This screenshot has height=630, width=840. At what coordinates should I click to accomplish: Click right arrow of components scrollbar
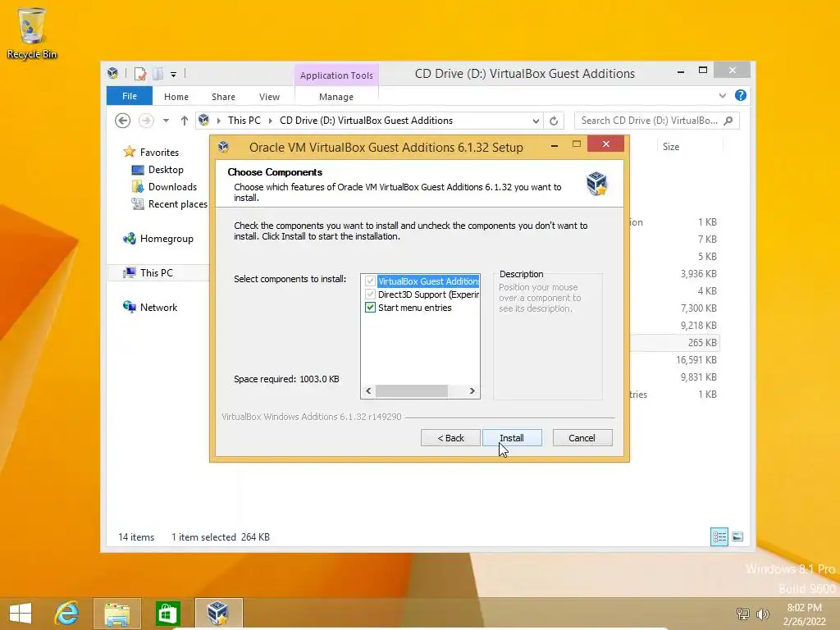coord(472,391)
